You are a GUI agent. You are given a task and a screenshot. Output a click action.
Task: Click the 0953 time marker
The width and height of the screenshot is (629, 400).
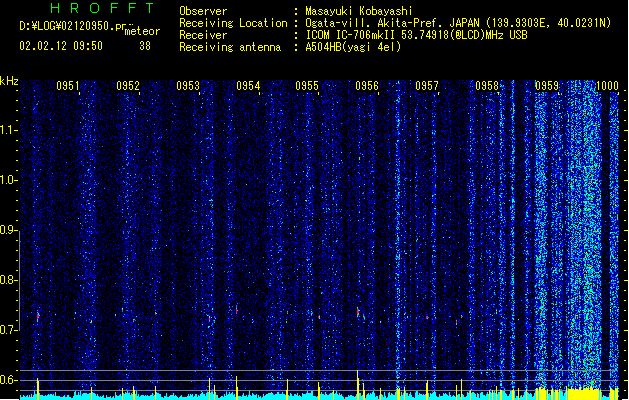coord(188,86)
